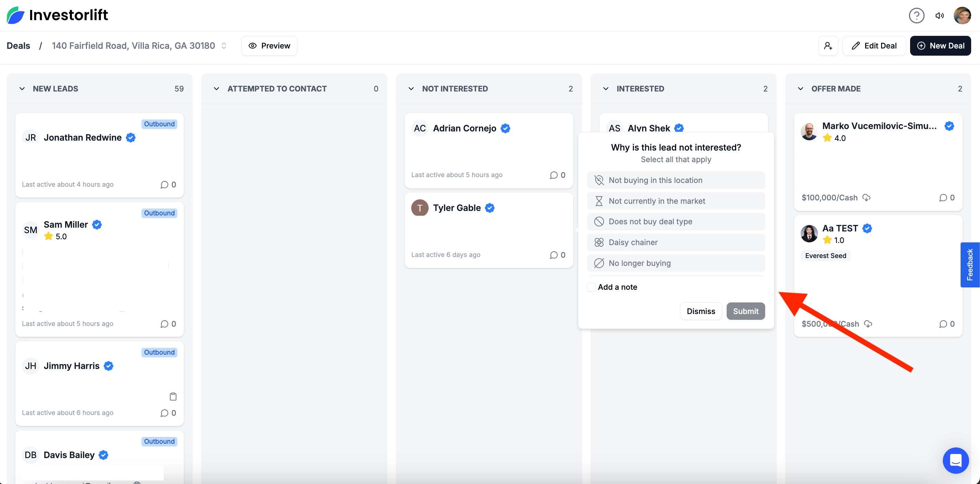Collapse the Offer Made column chevron
Image resolution: width=980 pixels, height=484 pixels.
tap(800, 89)
